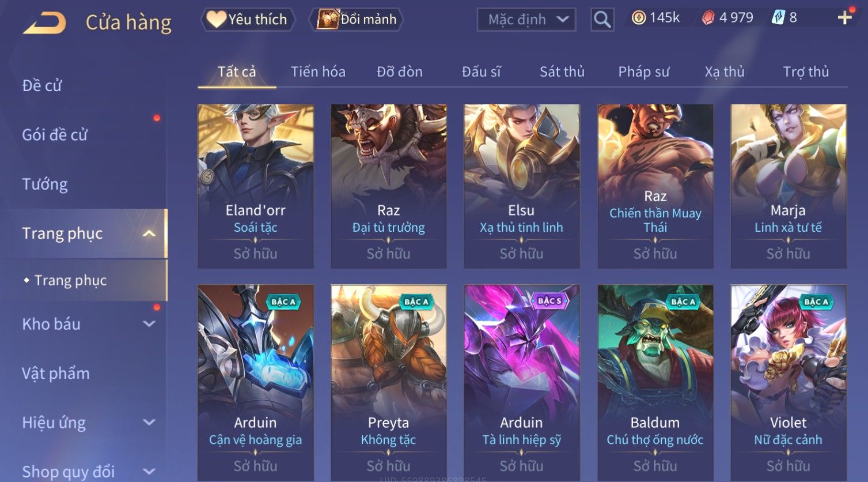Viewport: 868px width, 482px height.
Task: Open search with the magnifier icon
Action: (602, 20)
